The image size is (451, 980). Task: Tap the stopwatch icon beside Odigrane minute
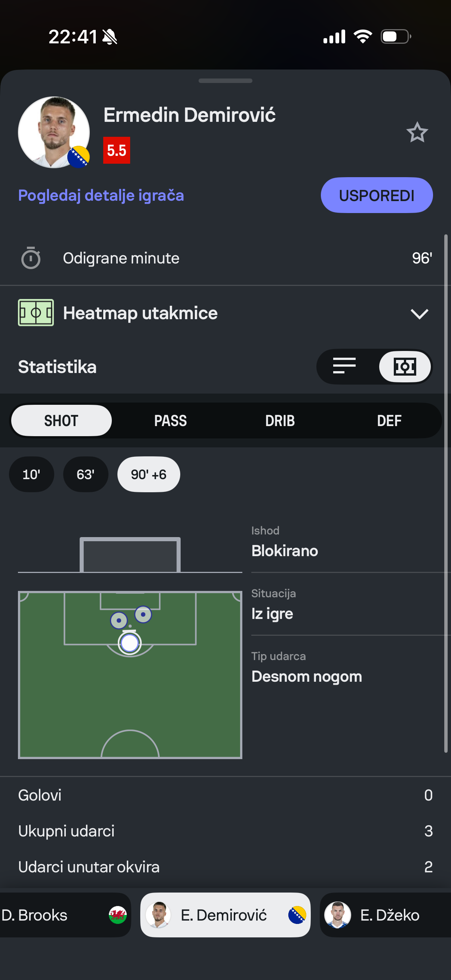coord(31,258)
